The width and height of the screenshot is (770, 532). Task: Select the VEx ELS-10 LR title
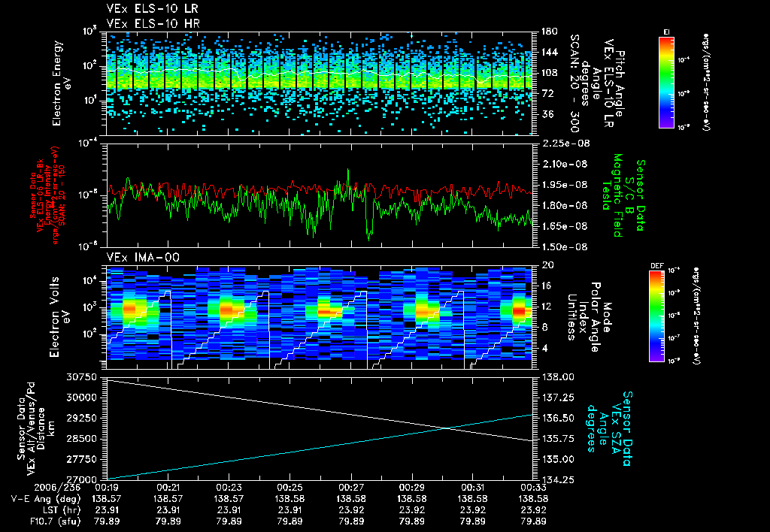click(x=152, y=9)
